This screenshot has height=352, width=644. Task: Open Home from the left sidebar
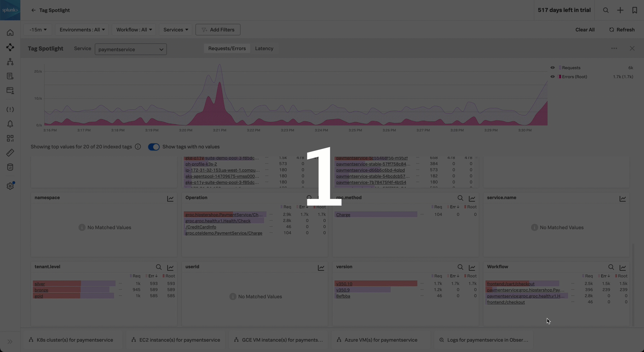pos(10,33)
